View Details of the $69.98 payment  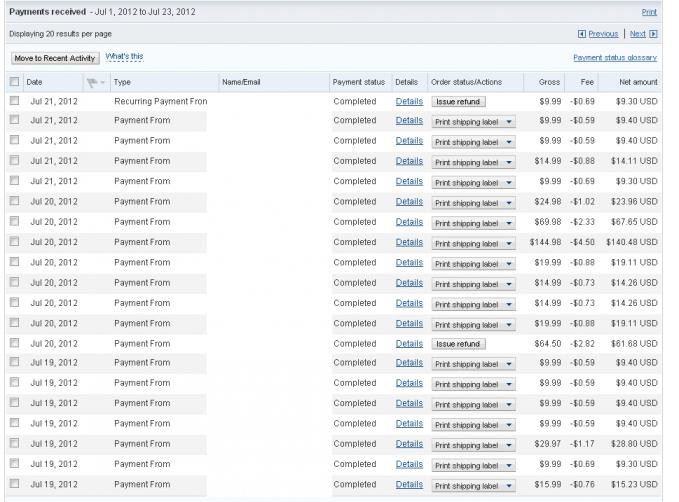(409, 222)
